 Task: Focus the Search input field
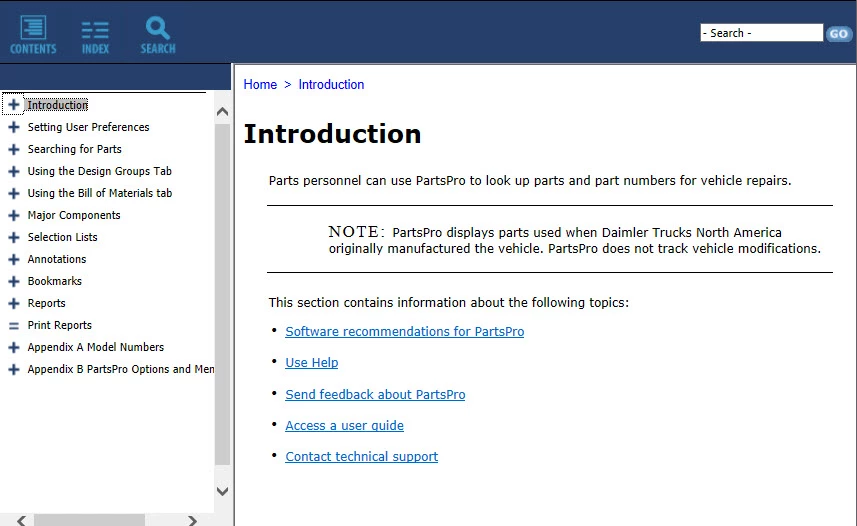761,33
